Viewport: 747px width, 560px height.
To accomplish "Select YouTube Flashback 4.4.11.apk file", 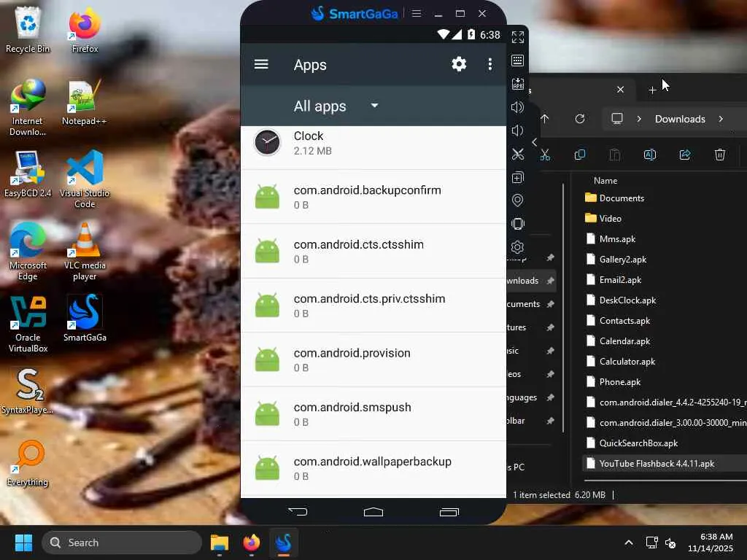I will pyautogui.click(x=657, y=464).
